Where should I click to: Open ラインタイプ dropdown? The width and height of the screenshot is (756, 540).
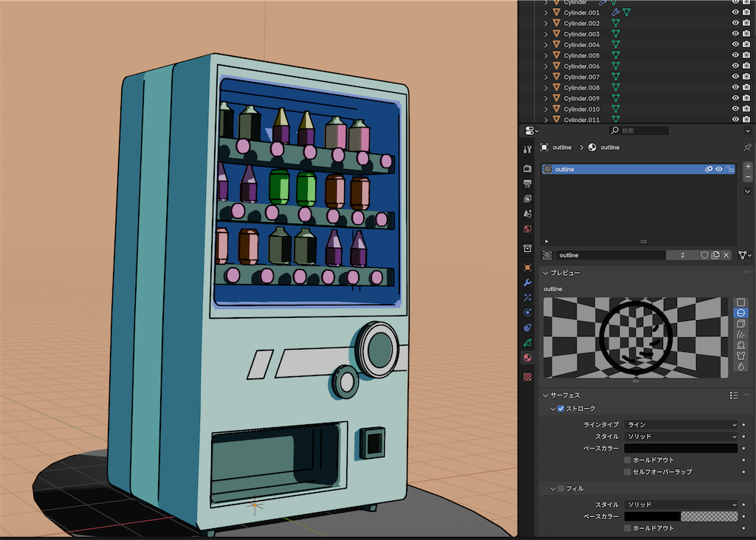tap(681, 424)
